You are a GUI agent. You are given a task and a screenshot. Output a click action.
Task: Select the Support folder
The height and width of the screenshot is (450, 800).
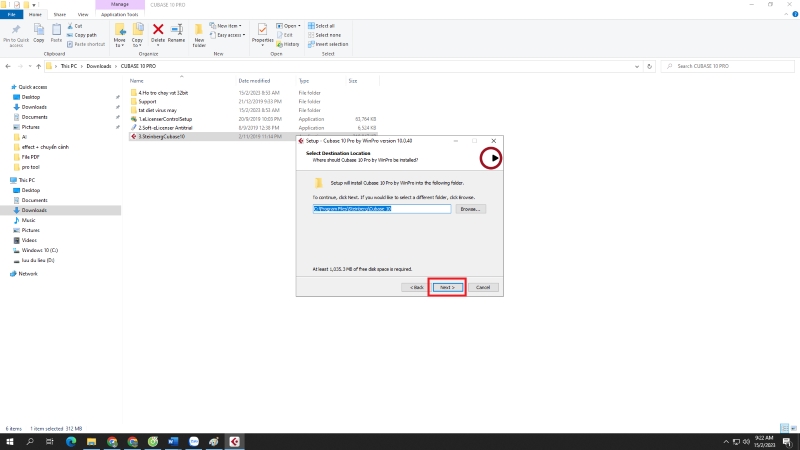(x=147, y=102)
